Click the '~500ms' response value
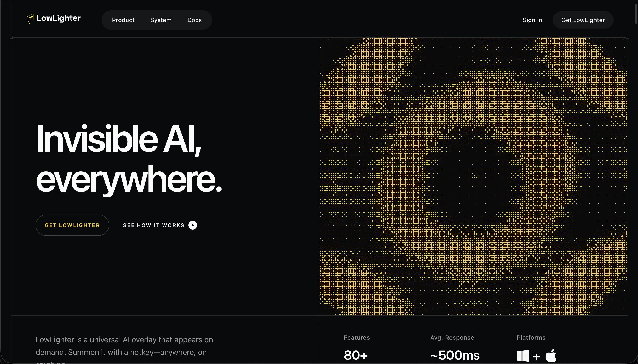The image size is (638, 364). click(x=455, y=355)
